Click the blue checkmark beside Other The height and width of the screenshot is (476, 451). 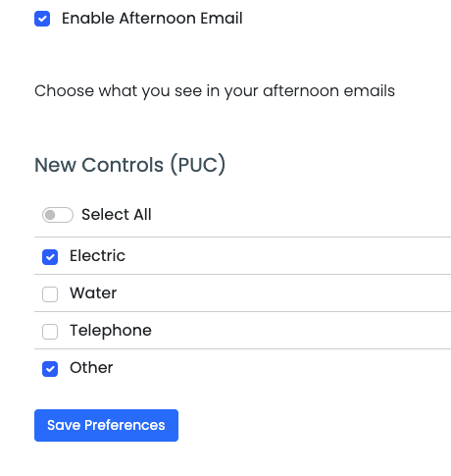coord(50,369)
